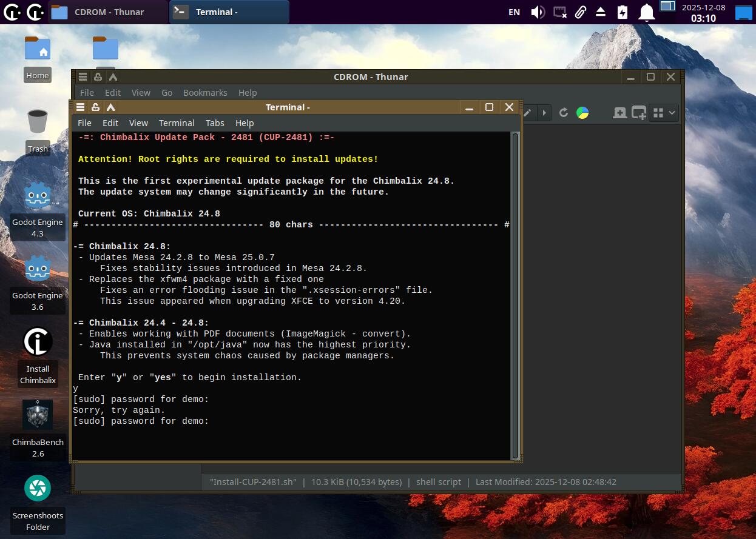Switch to Terminal taskbar button
756x539 pixels.
coord(229,12)
